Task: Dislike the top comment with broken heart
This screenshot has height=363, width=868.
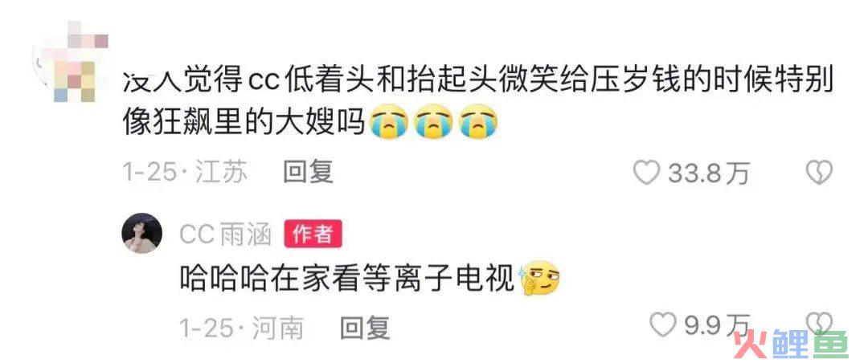Action: pyautogui.click(x=820, y=173)
